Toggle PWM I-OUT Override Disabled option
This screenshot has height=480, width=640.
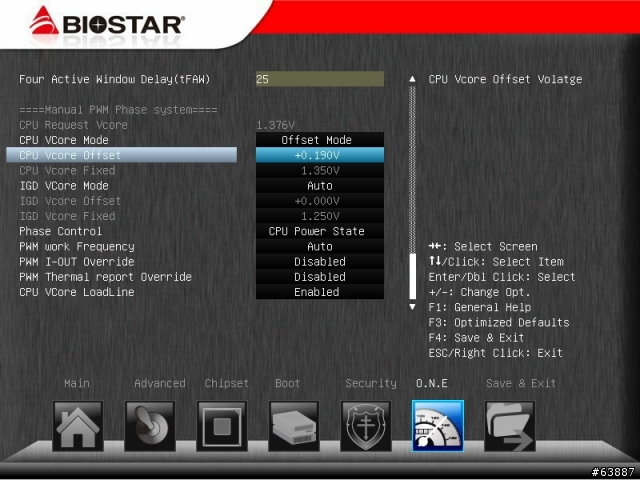click(320, 262)
